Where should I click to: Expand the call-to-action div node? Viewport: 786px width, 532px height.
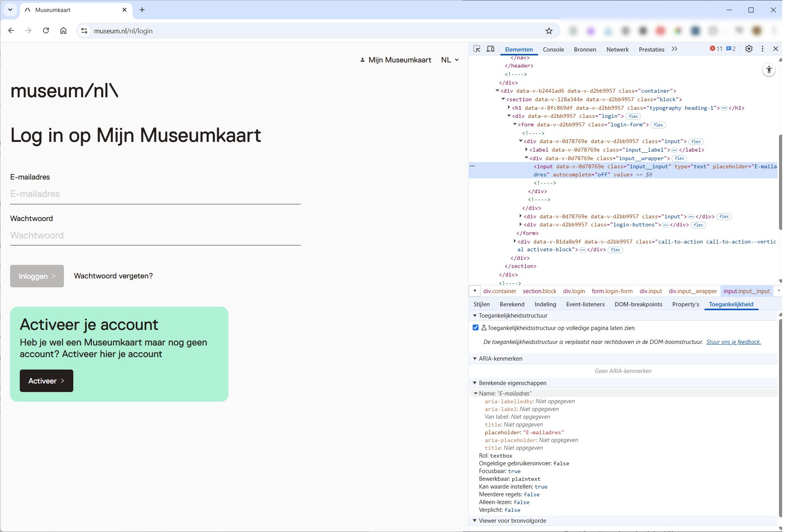(x=515, y=241)
